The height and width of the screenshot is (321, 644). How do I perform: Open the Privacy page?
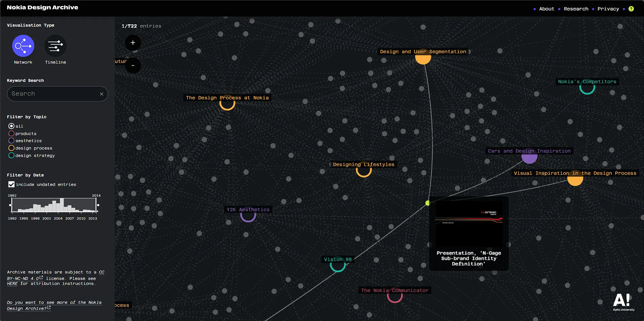[x=608, y=9]
